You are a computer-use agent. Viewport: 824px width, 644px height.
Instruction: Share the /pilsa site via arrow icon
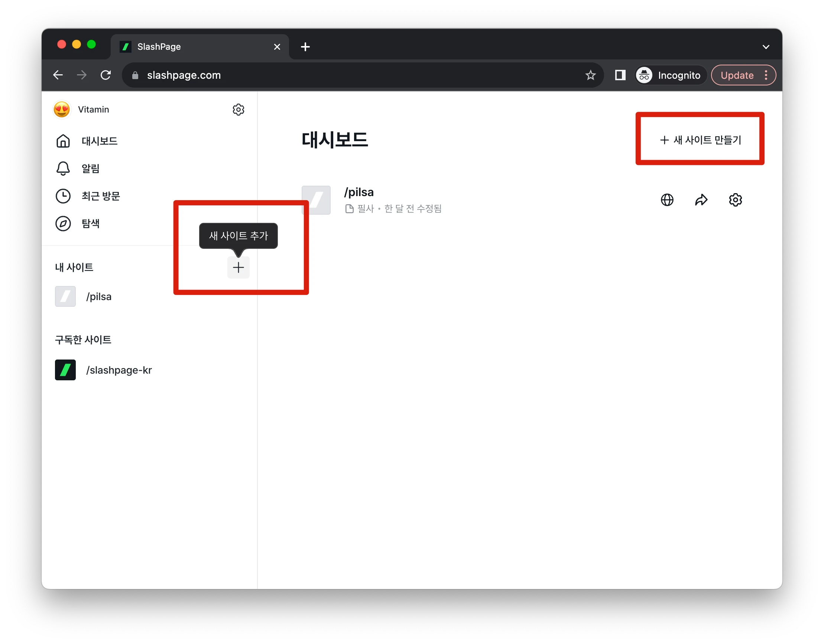click(x=701, y=199)
